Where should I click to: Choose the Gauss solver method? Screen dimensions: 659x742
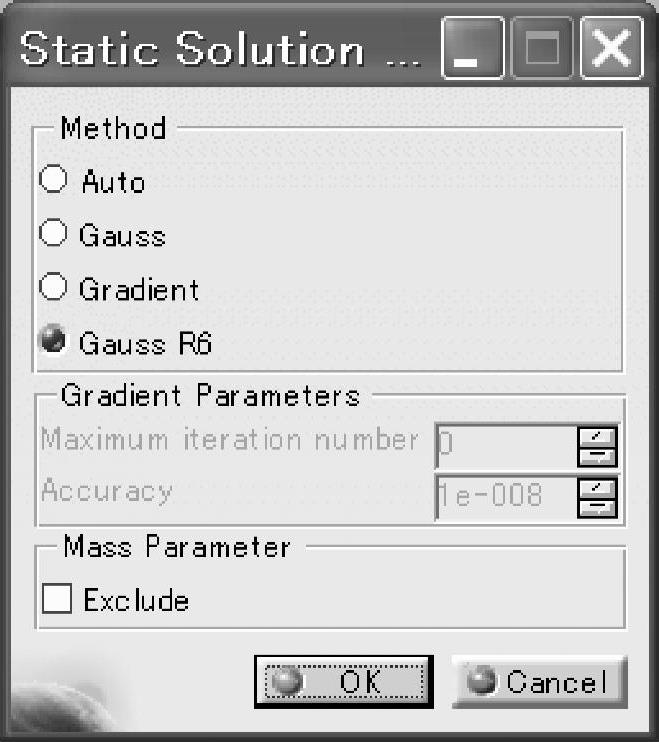[53, 235]
